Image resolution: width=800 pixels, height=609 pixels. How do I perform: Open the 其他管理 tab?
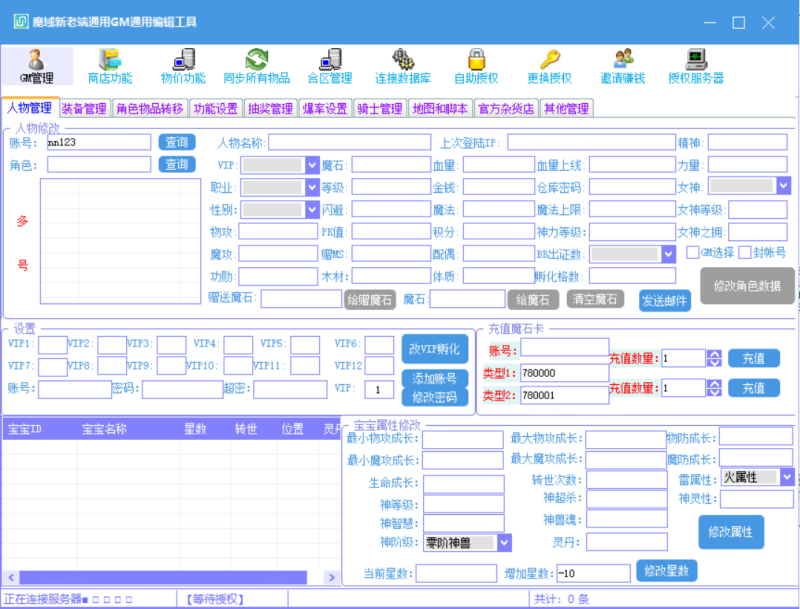566,109
